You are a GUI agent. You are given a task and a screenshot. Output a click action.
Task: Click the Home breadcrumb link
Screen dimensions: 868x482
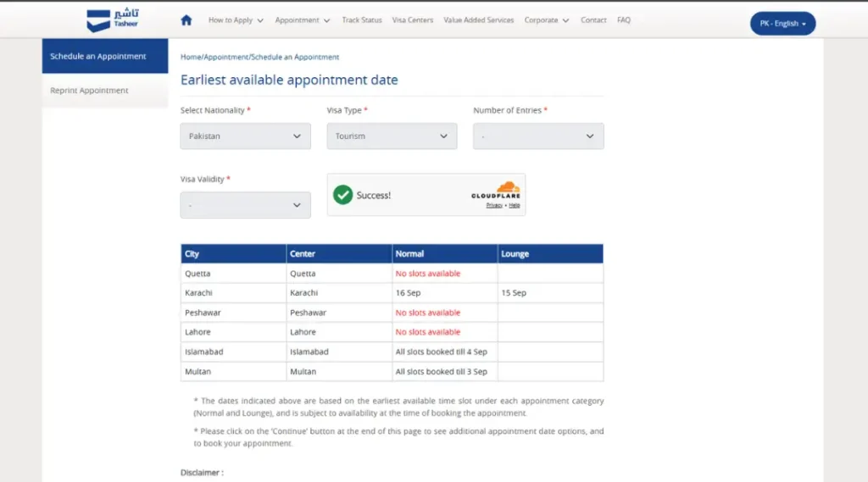point(191,57)
